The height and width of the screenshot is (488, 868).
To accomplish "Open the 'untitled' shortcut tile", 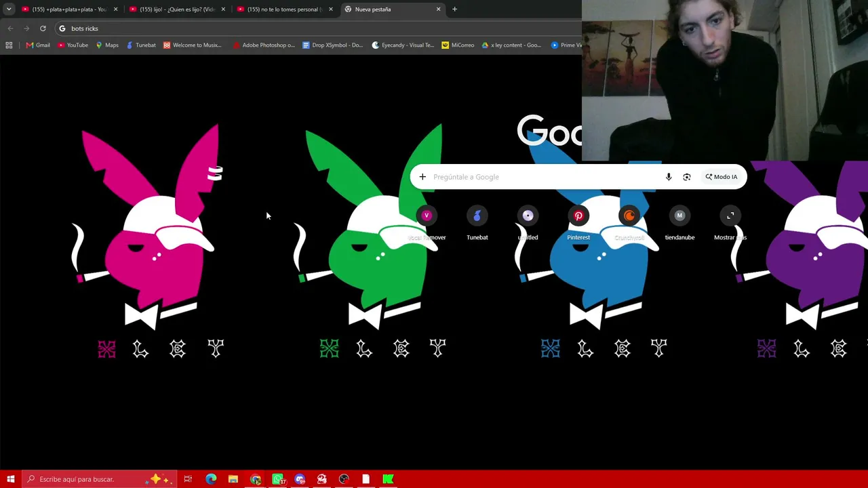I will click(528, 223).
